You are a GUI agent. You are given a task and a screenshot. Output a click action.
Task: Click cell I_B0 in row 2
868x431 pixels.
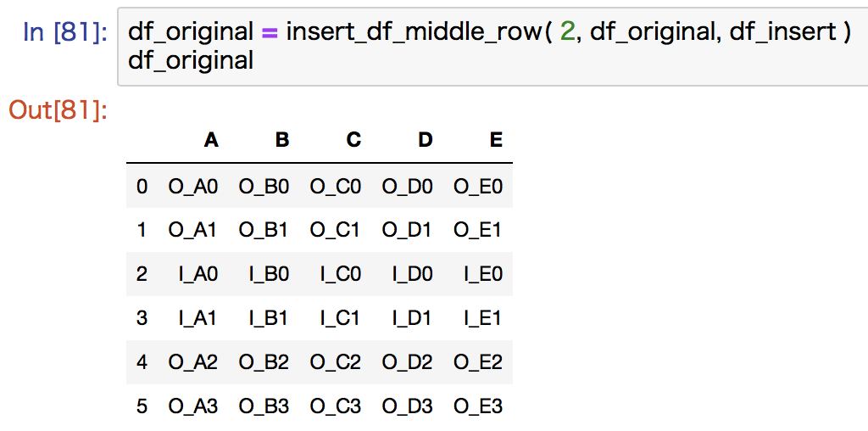[269, 274]
